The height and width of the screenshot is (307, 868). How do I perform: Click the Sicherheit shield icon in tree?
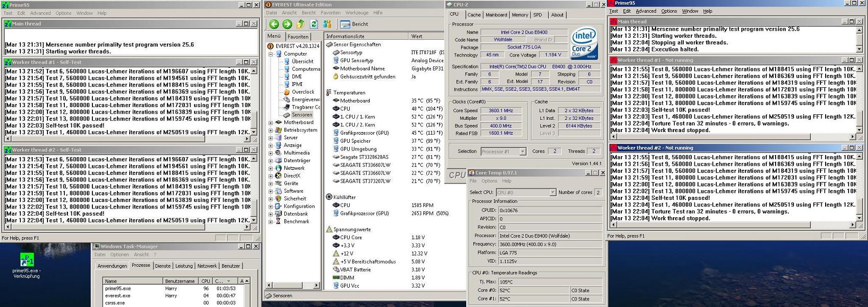278,198
